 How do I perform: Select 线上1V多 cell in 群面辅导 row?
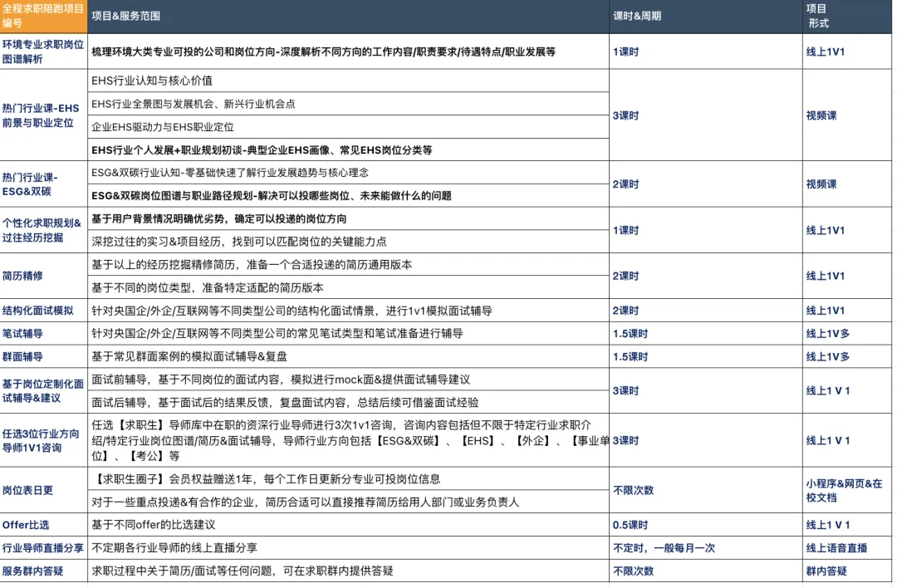click(x=847, y=356)
